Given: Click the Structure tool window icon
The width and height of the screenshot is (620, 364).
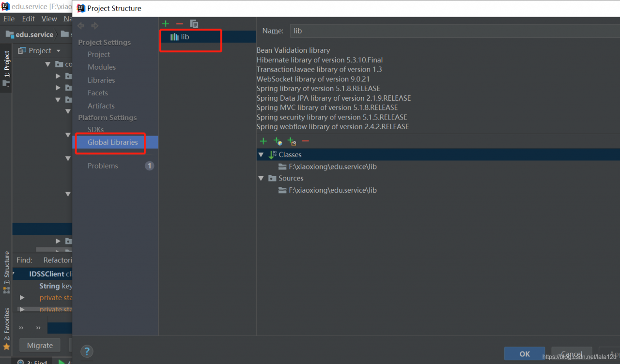Looking at the screenshot, I should pos(6,290).
